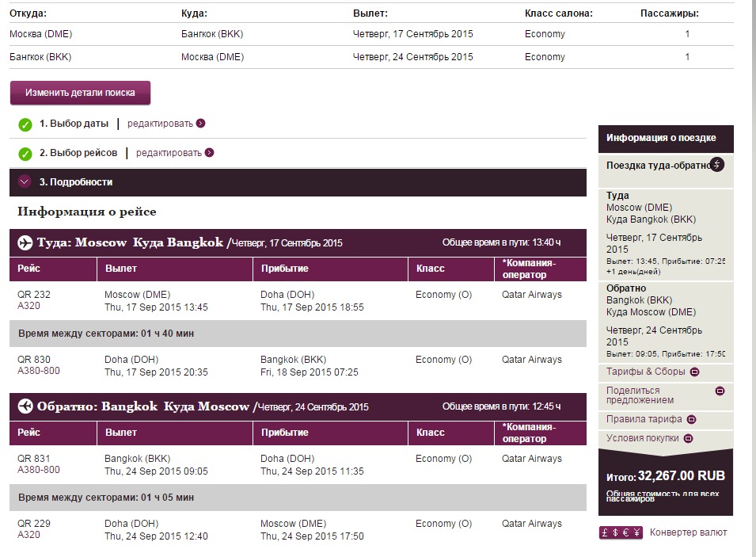Expand 'Поделиться предложением' using its icon
The height and width of the screenshot is (557, 756).
(x=720, y=391)
